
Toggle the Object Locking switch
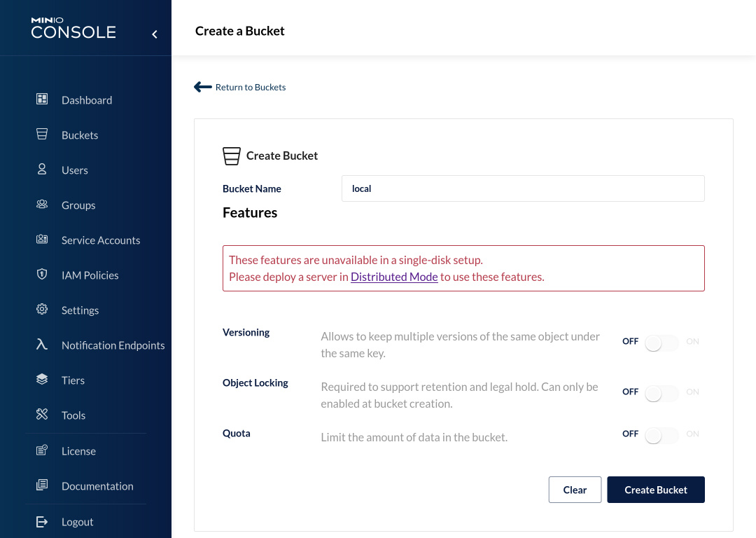(661, 394)
